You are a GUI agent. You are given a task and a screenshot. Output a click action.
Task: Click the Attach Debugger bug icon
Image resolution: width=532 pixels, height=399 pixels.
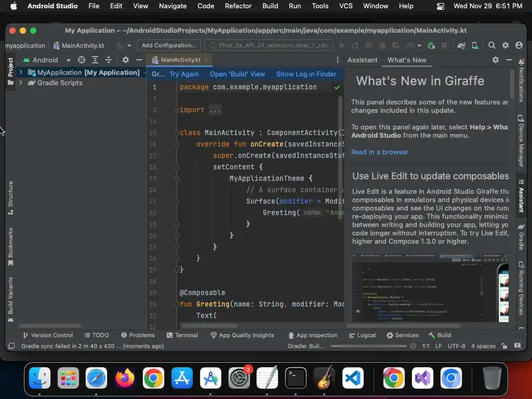click(x=431, y=46)
